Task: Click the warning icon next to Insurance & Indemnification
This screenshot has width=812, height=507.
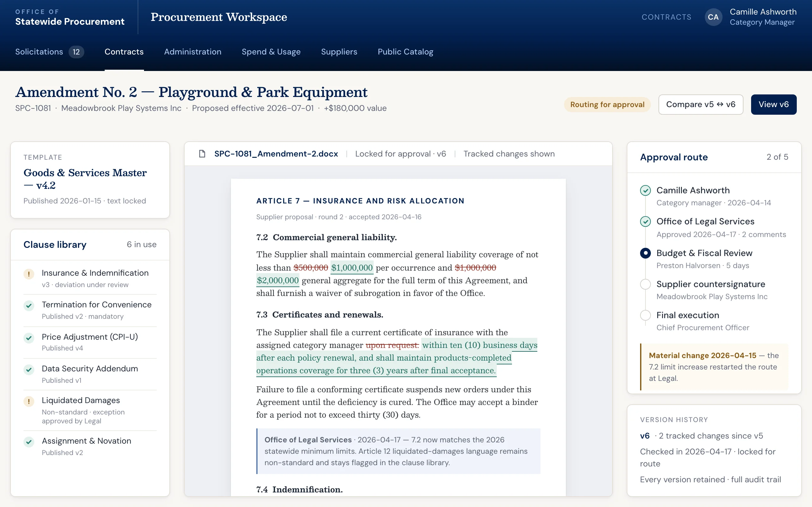Action: (x=29, y=274)
